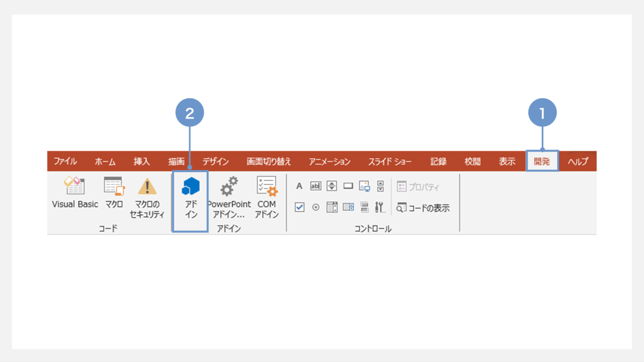Click コードの表示 (View Code)
Screen dimensions: 644x362
[423, 208]
